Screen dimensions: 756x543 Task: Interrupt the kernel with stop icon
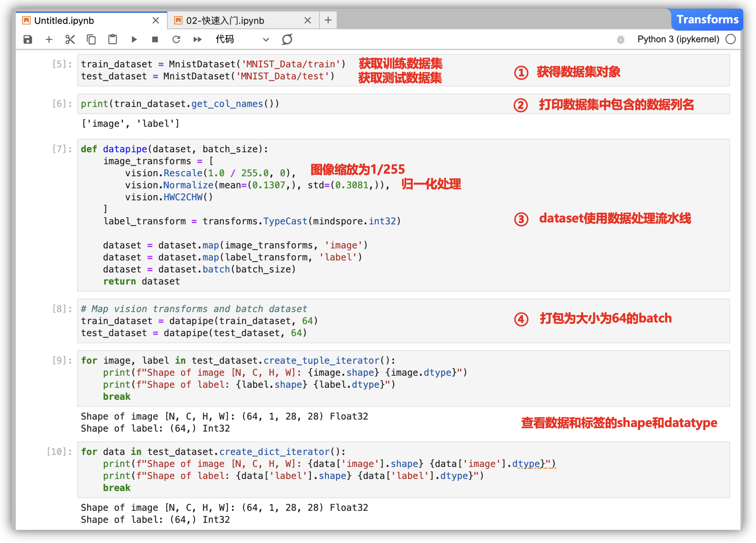[155, 39]
